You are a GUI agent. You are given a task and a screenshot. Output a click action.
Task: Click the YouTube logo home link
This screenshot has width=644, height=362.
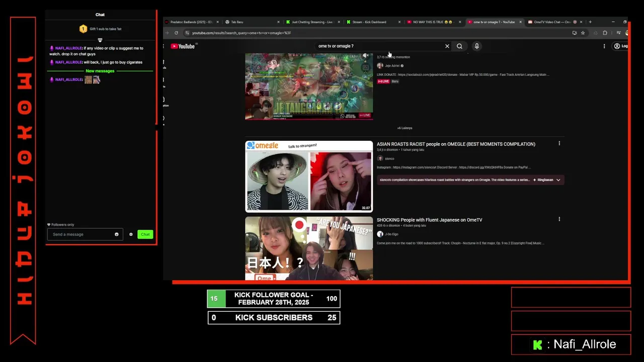coord(183,46)
